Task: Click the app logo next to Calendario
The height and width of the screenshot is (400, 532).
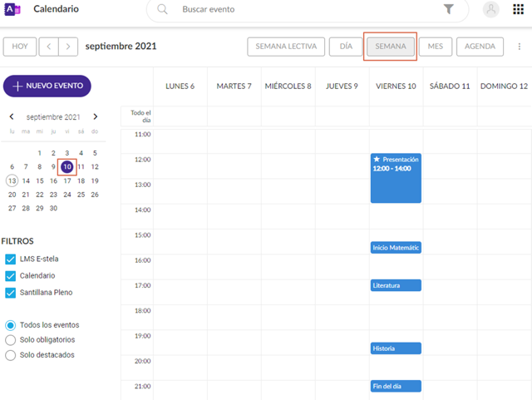Action: (x=12, y=9)
